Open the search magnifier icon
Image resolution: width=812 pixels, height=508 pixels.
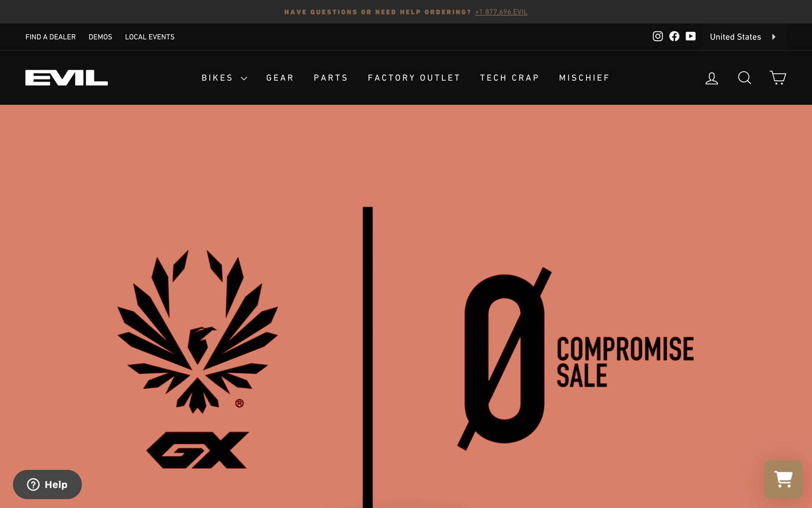coord(745,78)
